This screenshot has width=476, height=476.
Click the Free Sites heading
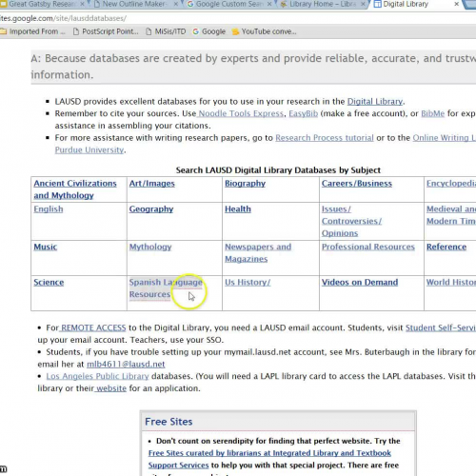tap(169, 422)
